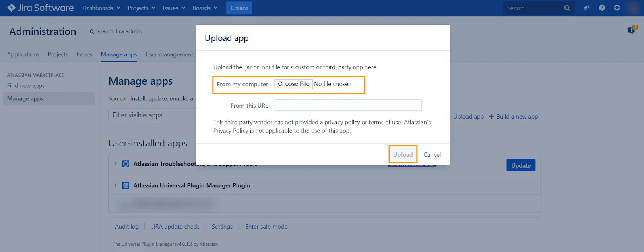
Task: Click the 'No file chosen' text
Action: tap(332, 84)
